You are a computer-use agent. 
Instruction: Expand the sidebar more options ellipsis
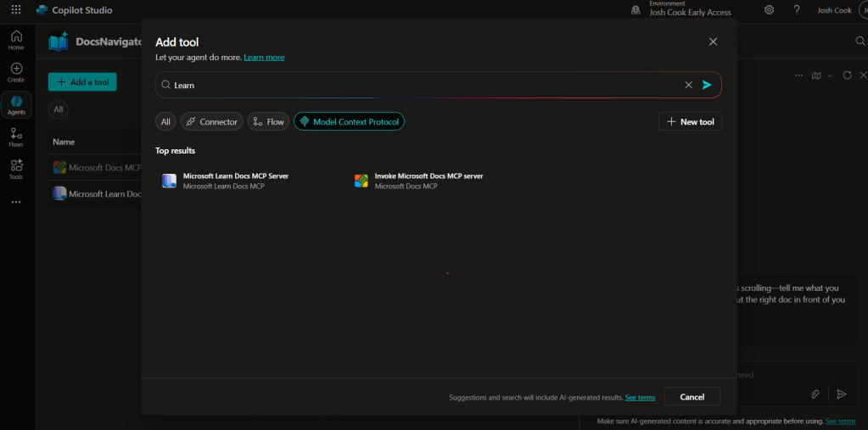(x=16, y=202)
